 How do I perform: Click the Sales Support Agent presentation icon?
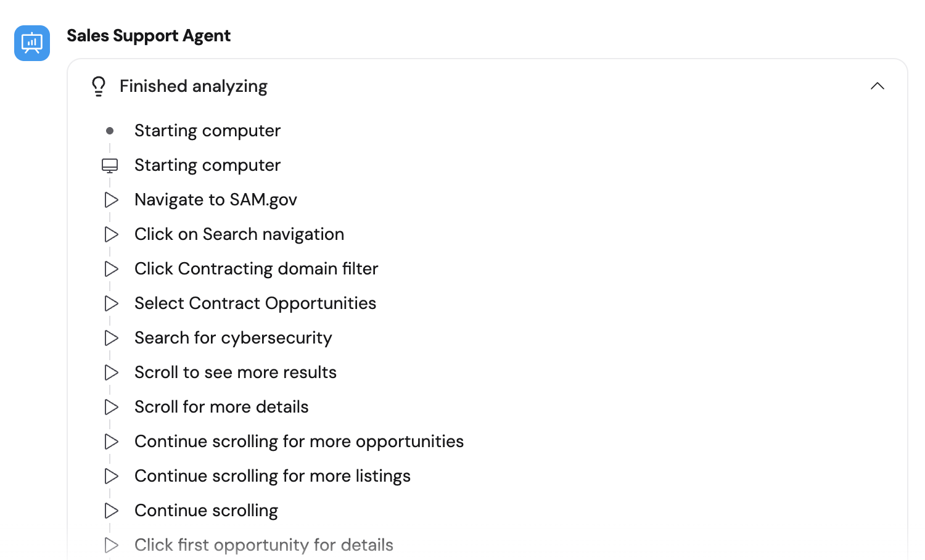(31, 43)
